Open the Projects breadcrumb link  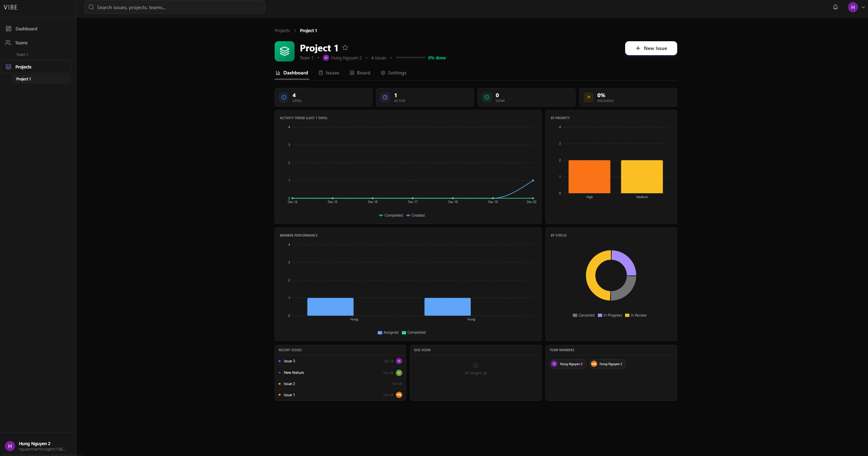coord(282,30)
